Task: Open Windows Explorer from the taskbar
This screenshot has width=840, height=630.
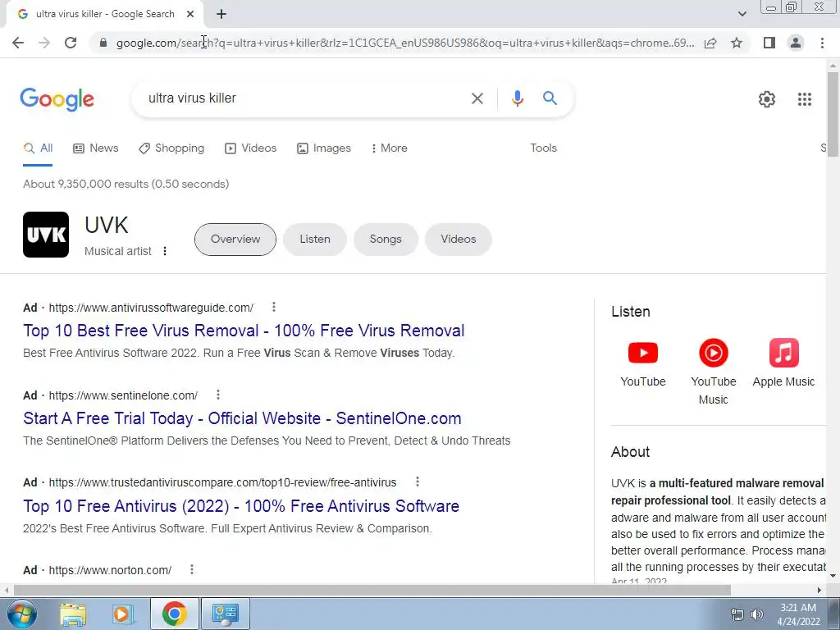Action: pos(73,614)
